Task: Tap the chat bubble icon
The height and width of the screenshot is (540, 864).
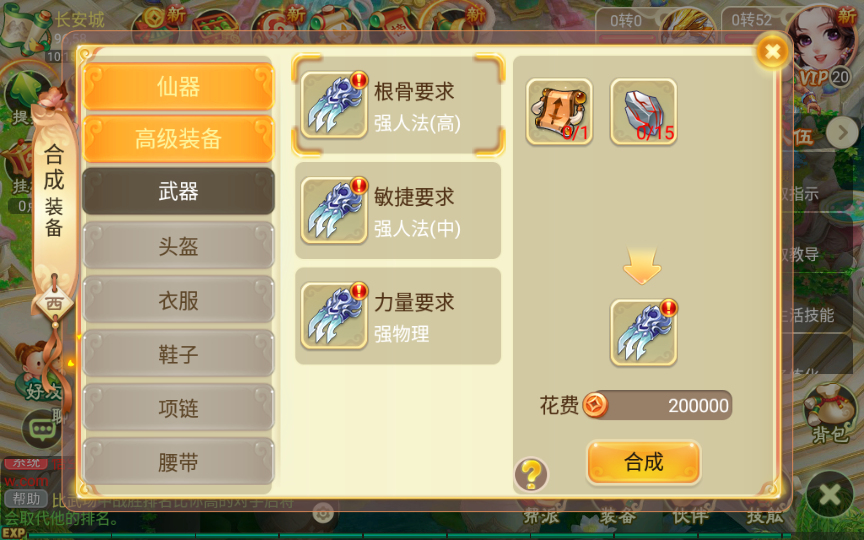Action: pos(43,429)
